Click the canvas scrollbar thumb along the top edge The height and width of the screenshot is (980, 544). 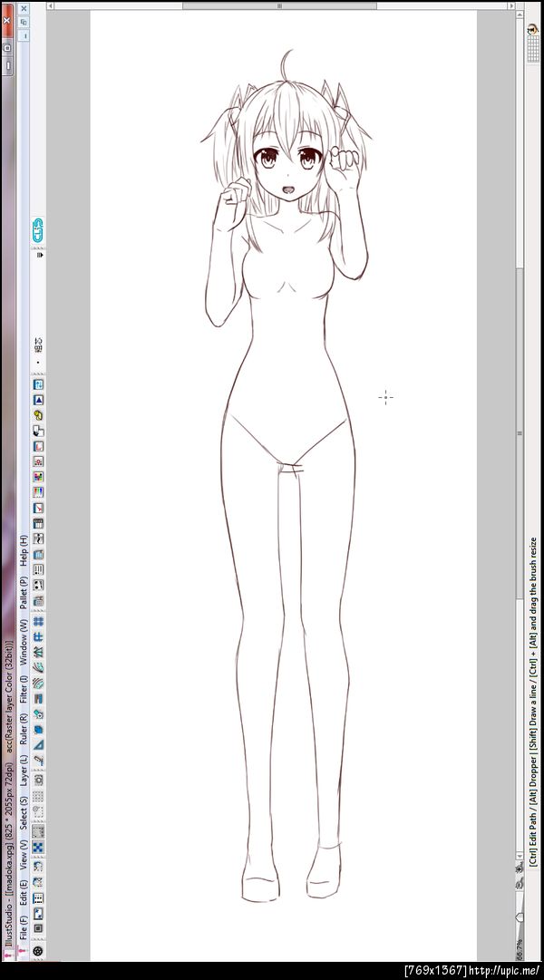(279, 5)
